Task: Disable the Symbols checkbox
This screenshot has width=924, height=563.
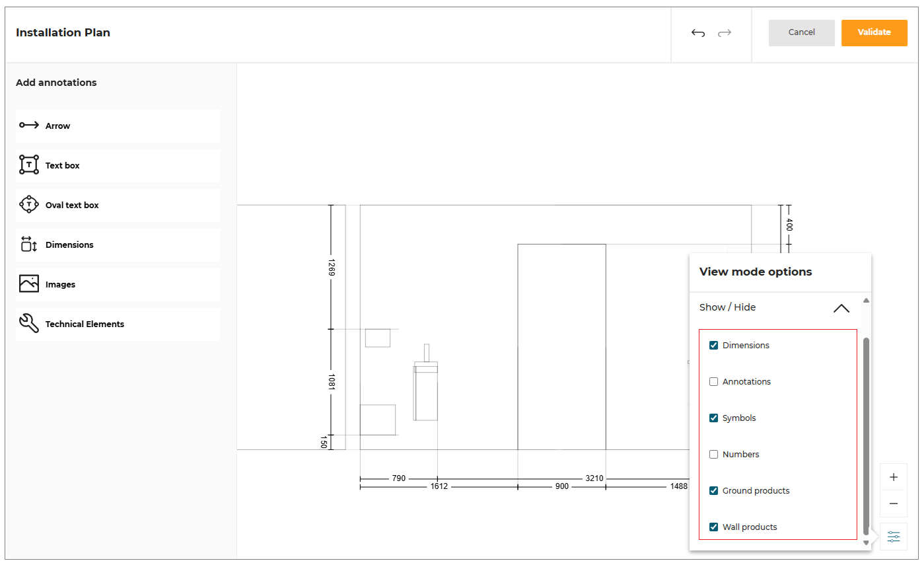Action: [713, 418]
